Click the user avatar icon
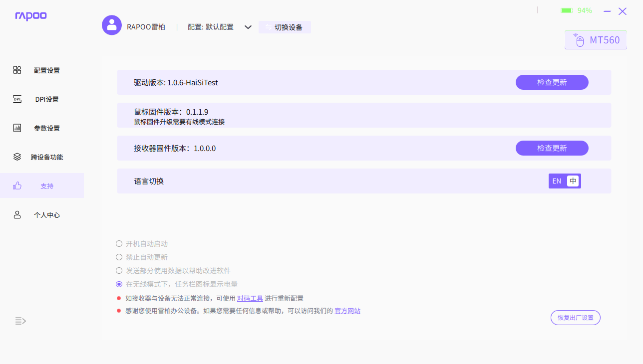The width and height of the screenshot is (643, 364). [x=112, y=25]
